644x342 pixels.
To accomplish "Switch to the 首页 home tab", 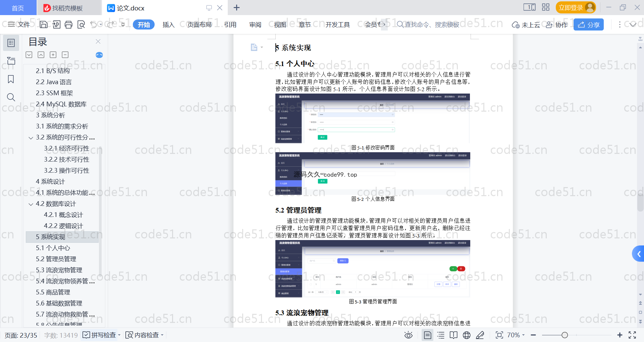I will pos(18,8).
